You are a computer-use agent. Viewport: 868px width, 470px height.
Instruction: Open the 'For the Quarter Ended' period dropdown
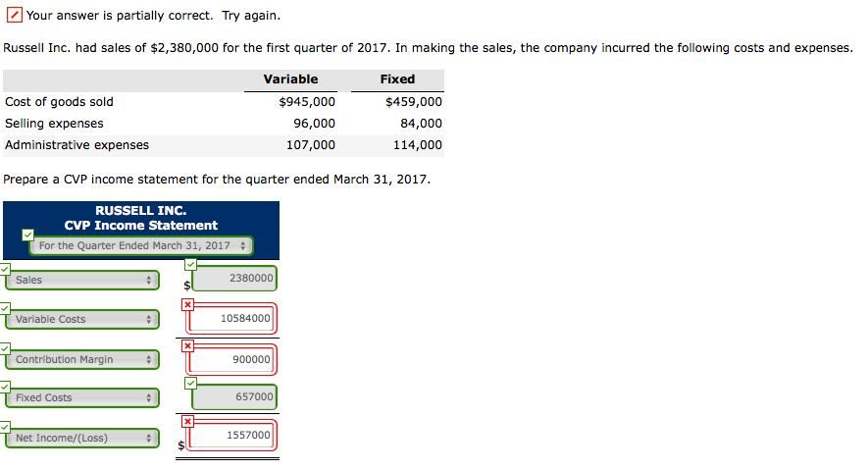point(142,245)
